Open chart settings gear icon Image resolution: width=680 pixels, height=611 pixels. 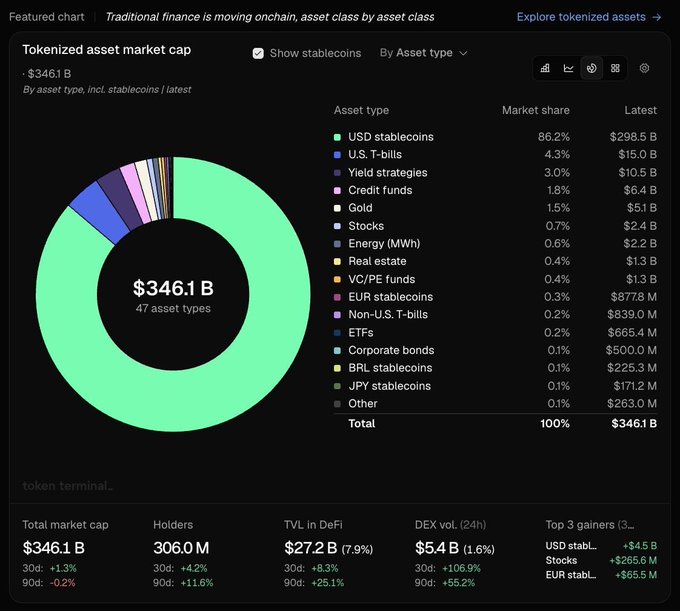tap(644, 68)
